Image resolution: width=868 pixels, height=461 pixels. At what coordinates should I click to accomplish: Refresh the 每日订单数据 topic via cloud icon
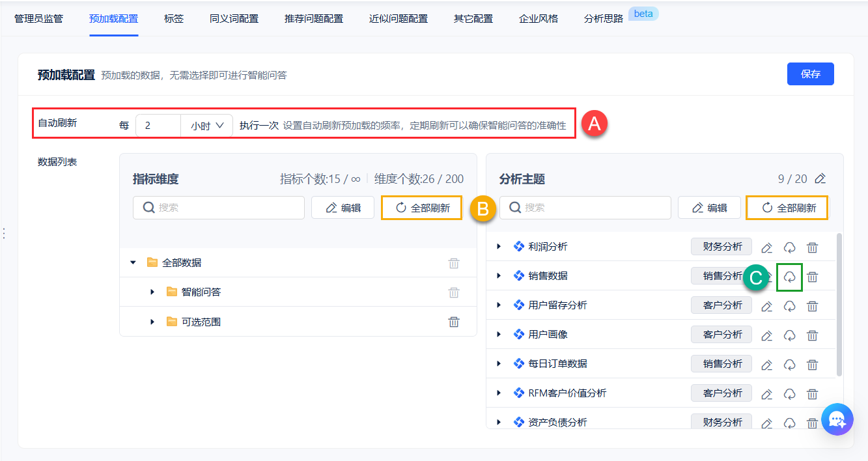(x=789, y=365)
